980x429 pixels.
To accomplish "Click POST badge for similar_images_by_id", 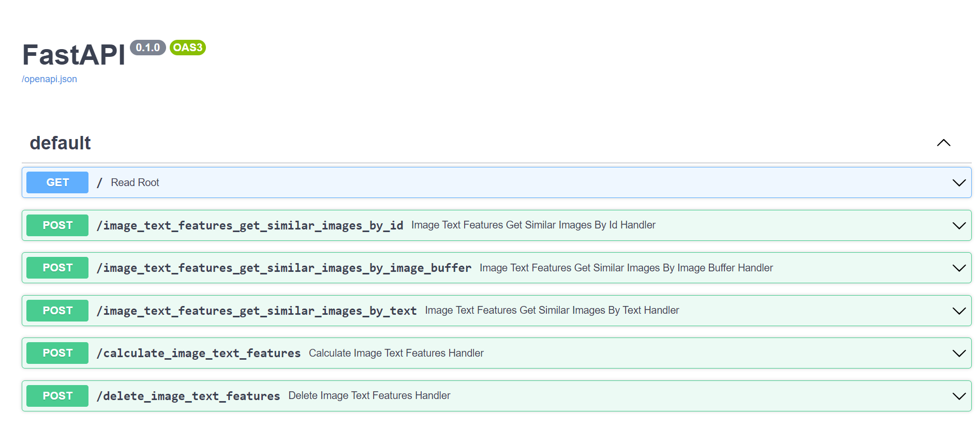I will tap(57, 225).
